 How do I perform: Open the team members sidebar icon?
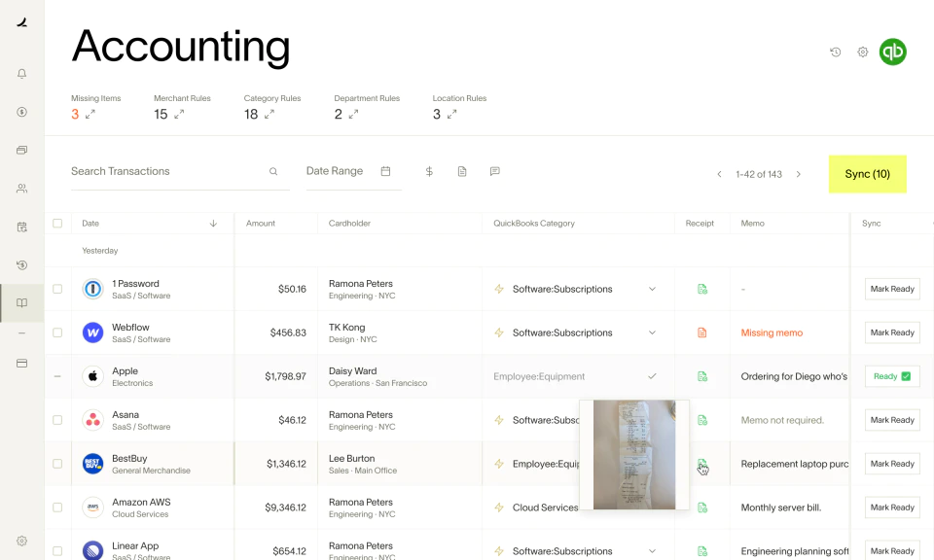click(x=21, y=189)
